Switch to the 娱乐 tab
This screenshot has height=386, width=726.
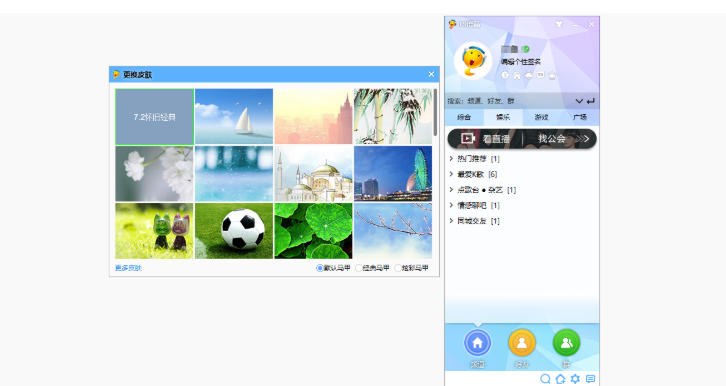[x=503, y=117]
